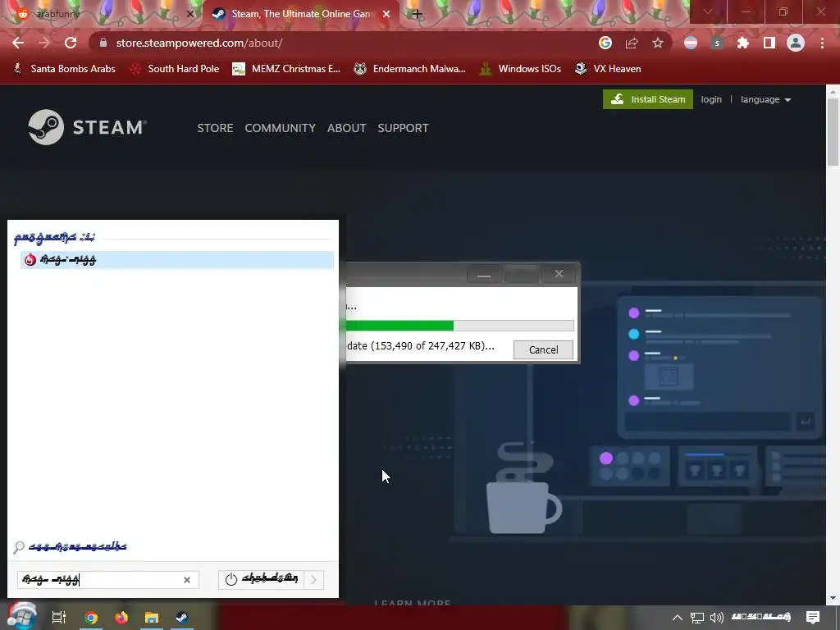Open the MEMZ Christmas bookmark

click(286, 69)
